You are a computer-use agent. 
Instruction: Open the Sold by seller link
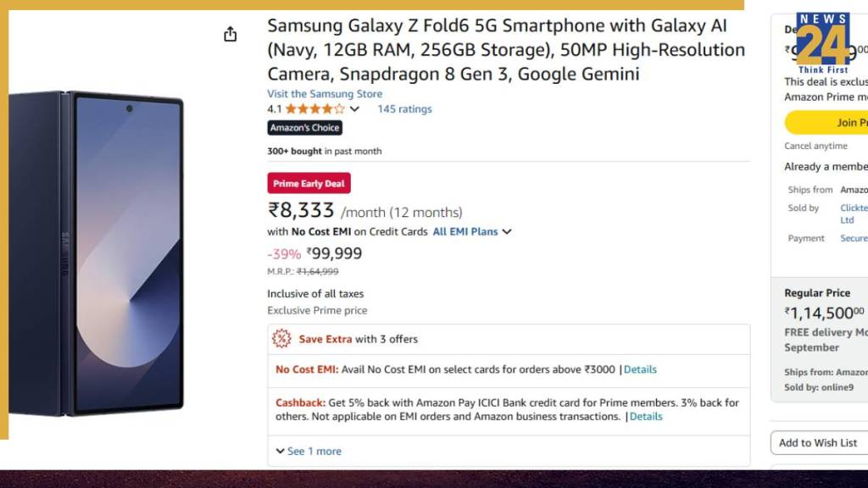[853, 208]
